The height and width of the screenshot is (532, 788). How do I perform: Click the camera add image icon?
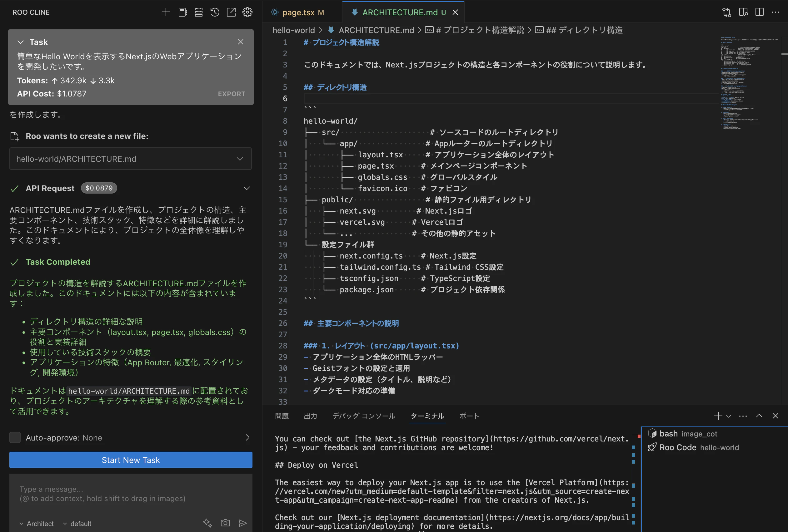click(x=226, y=523)
